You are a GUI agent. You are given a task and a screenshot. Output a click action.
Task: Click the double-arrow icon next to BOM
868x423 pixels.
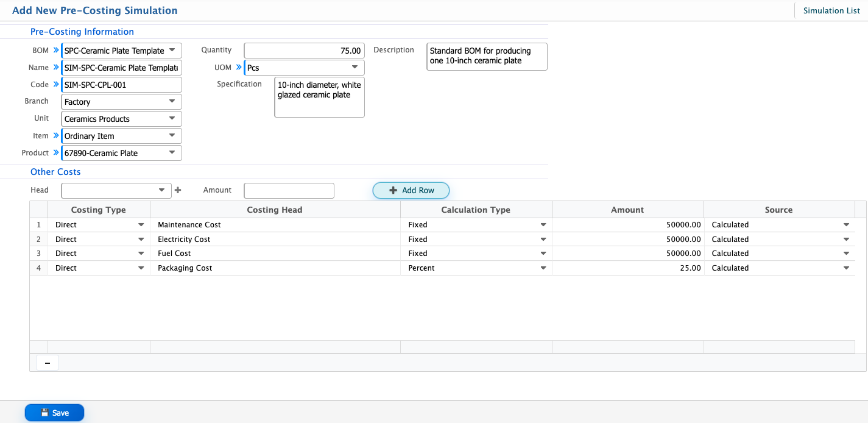[x=56, y=51]
